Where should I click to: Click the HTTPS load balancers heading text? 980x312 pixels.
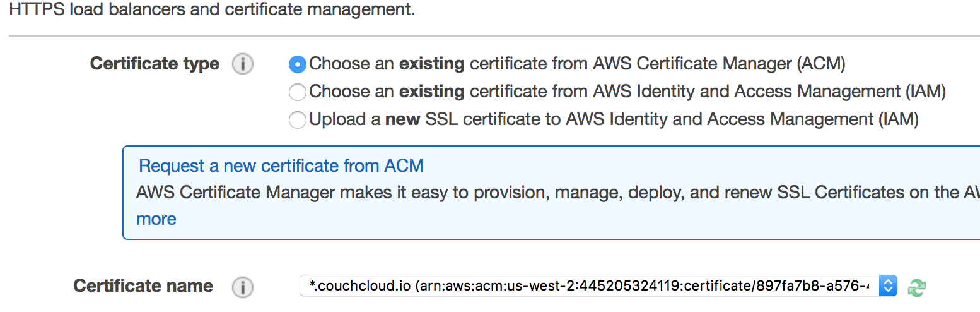[x=212, y=11]
